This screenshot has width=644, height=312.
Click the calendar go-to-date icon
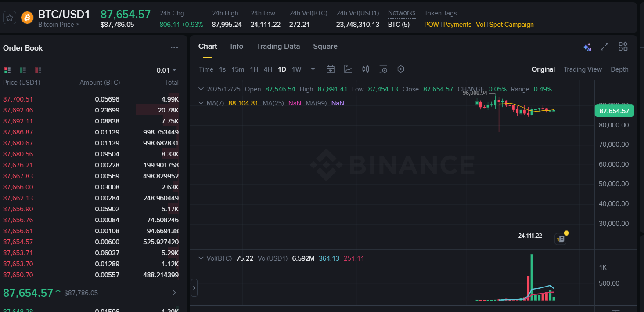pos(331,69)
